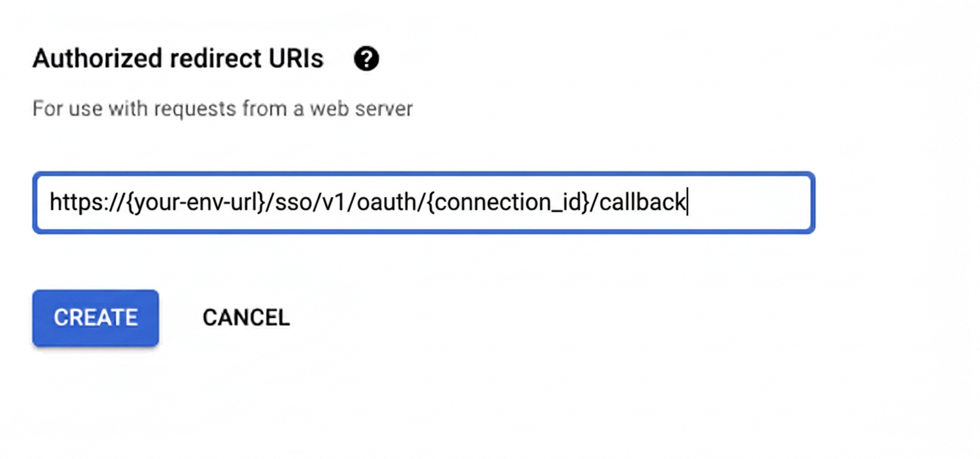Click inside the highlighted URI box border

click(424, 203)
